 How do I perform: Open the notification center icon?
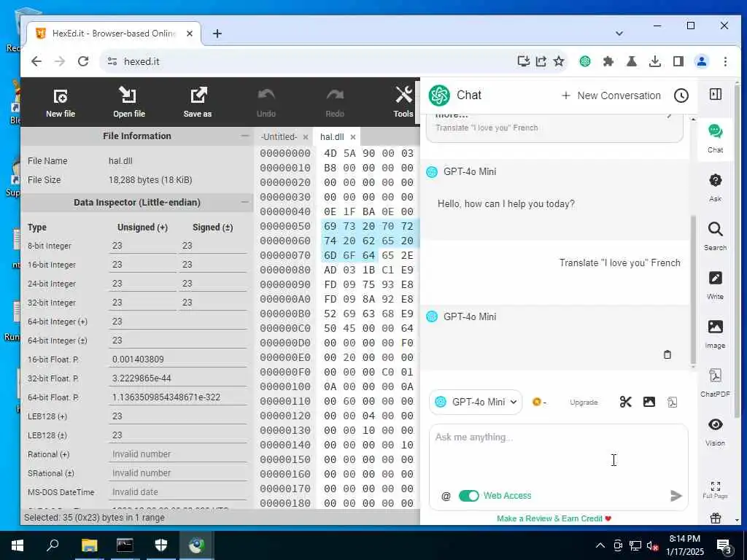[x=724, y=547]
